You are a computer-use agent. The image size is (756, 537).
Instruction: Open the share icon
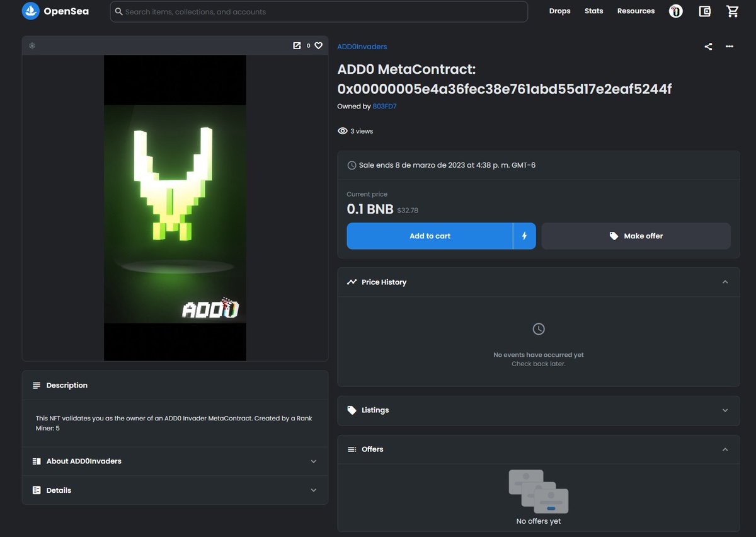[x=708, y=46]
